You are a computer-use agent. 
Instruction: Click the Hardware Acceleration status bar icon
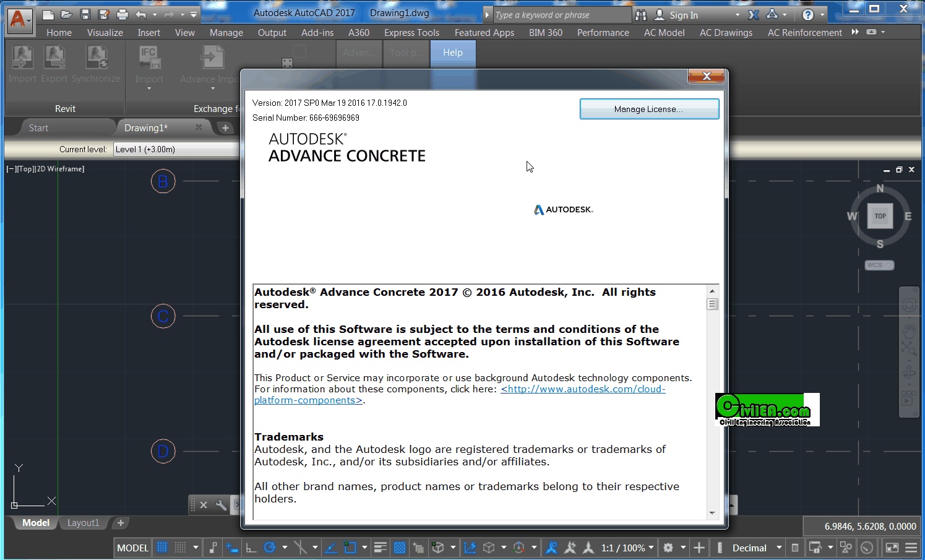click(867, 548)
